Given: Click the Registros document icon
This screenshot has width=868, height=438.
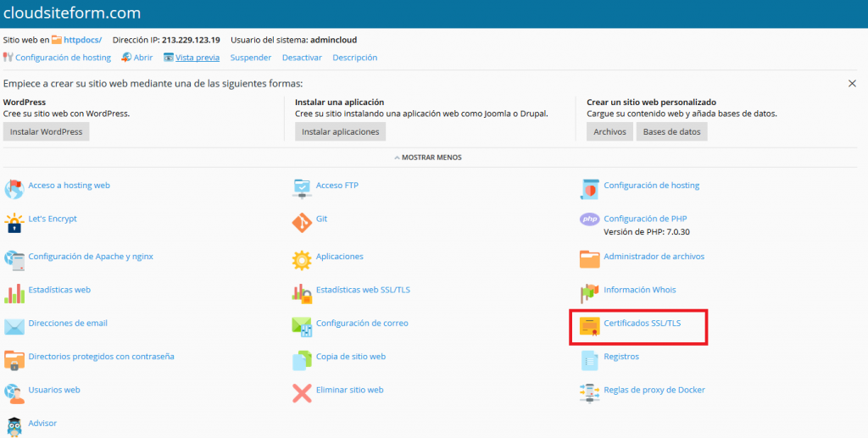Looking at the screenshot, I should pos(590,360).
